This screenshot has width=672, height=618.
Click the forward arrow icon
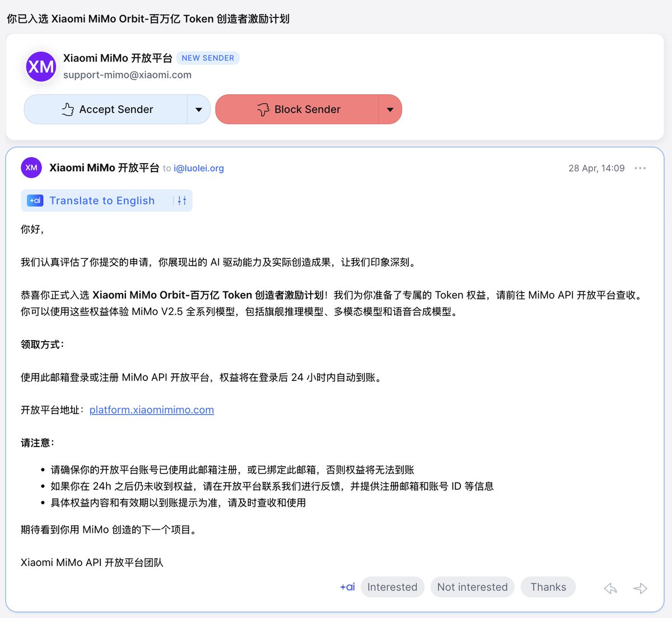[640, 588]
